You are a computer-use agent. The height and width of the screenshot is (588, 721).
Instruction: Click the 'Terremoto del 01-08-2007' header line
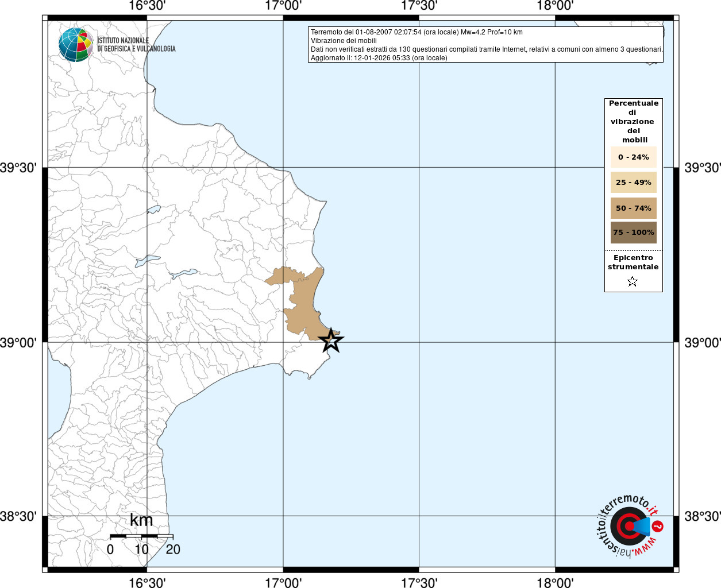tap(417, 32)
